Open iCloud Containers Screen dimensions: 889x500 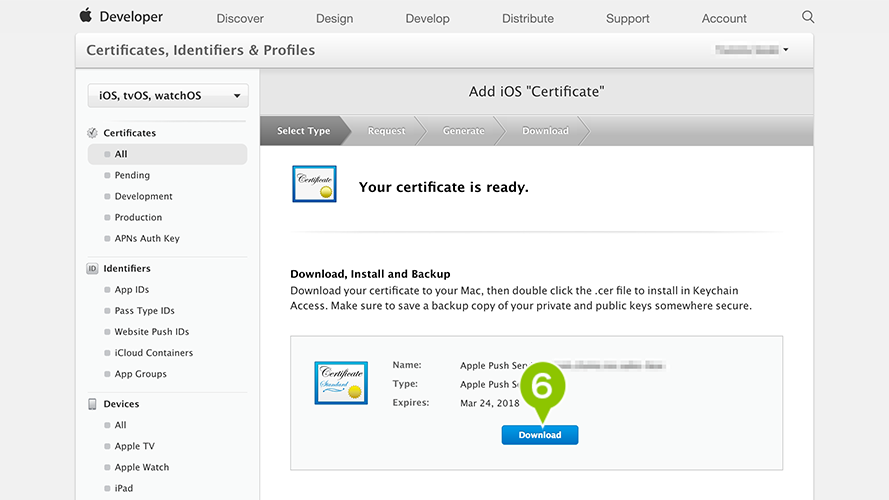click(x=154, y=353)
